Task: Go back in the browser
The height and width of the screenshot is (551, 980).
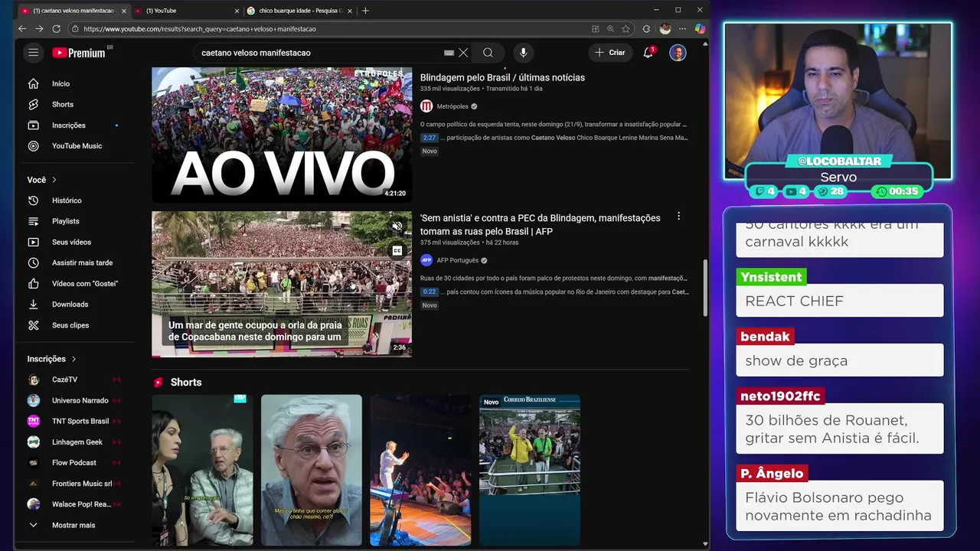Action: coord(22,28)
